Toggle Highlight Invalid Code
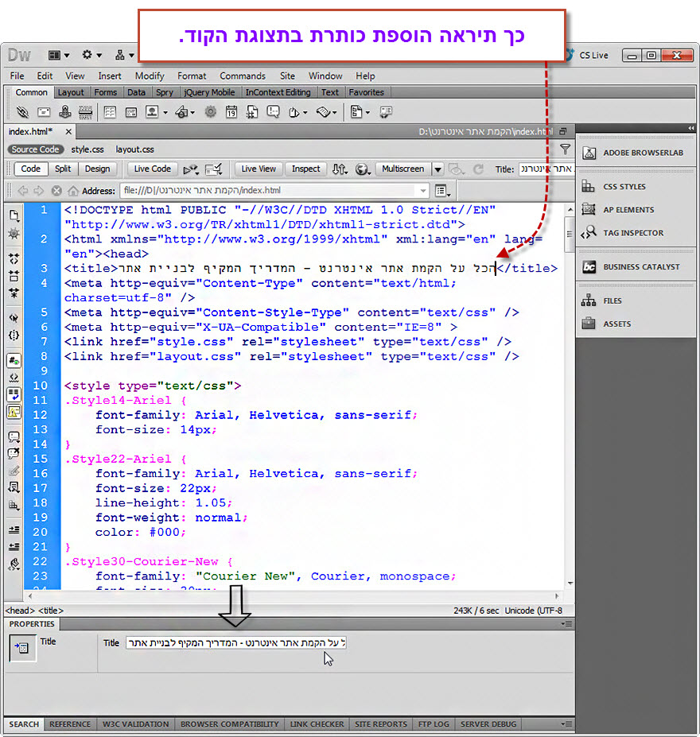This screenshot has width=700, height=737. (13, 378)
